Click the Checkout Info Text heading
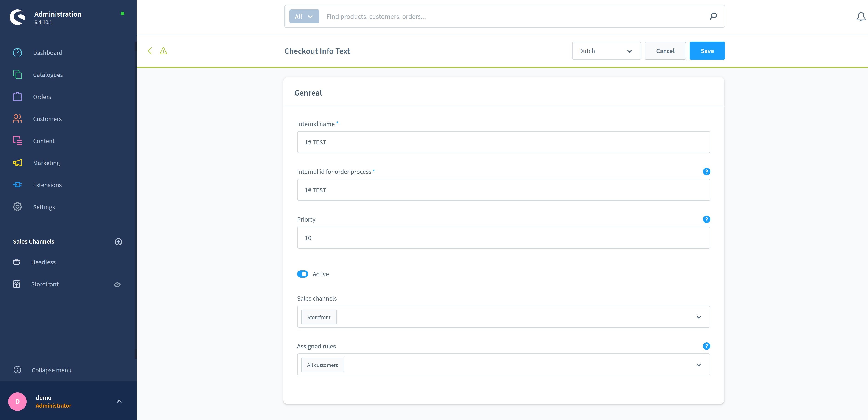868x420 pixels. point(317,51)
